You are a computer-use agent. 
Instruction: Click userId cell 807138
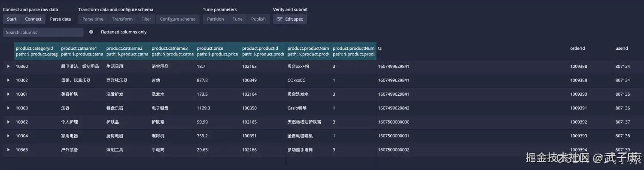(x=623, y=136)
